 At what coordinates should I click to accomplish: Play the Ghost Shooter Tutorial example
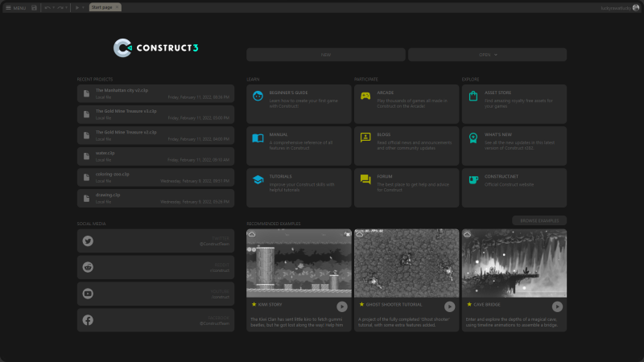pyautogui.click(x=449, y=306)
